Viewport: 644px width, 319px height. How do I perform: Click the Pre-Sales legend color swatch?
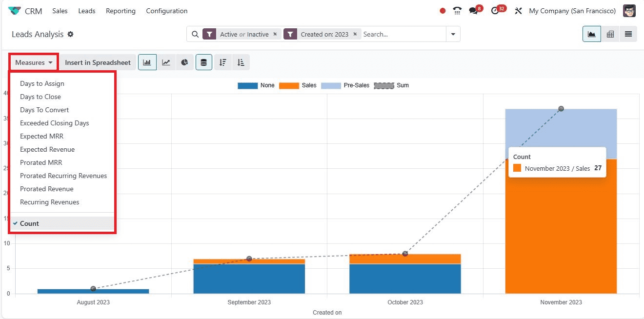coord(330,85)
